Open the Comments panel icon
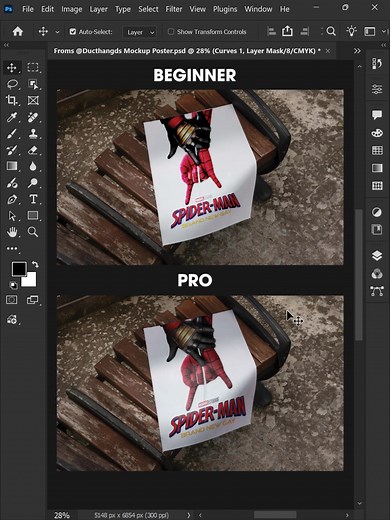This screenshot has height=520, width=390. point(377,115)
